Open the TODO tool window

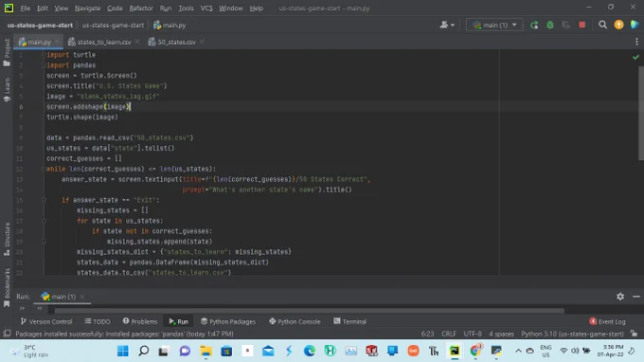pyautogui.click(x=98, y=321)
